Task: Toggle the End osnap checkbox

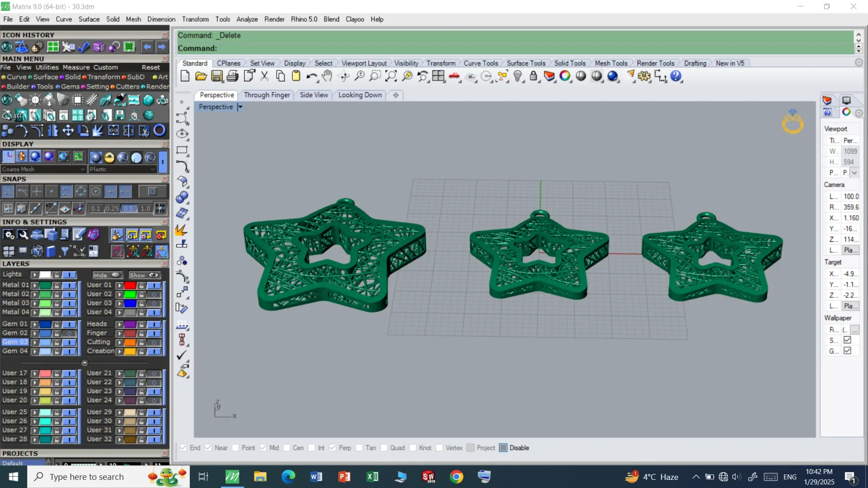Action: (x=184, y=448)
